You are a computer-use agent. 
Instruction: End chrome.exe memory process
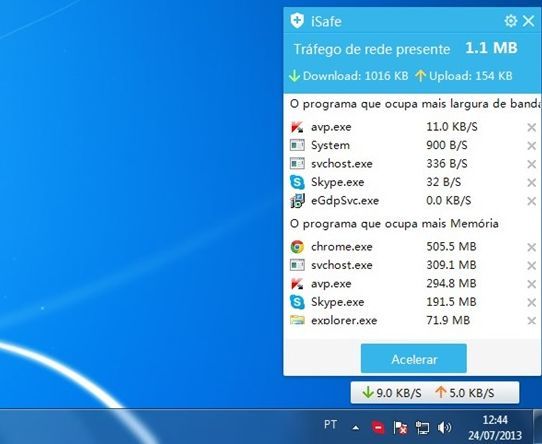click(531, 247)
